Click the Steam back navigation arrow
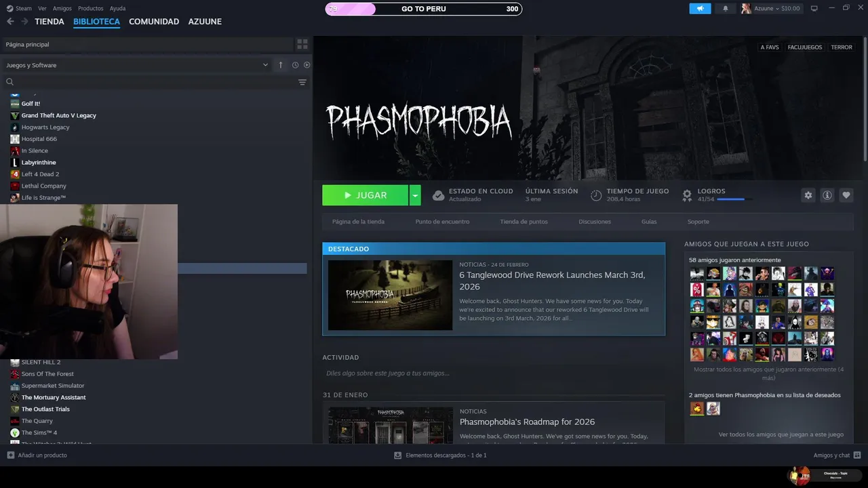This screenshot has height=488, width=868. (10, 22)
